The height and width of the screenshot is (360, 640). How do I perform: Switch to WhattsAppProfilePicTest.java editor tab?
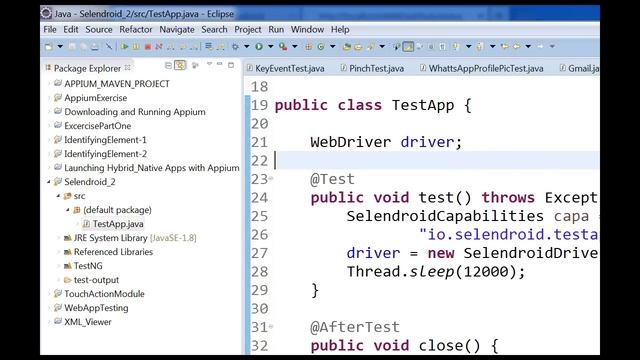coord(482,68)
